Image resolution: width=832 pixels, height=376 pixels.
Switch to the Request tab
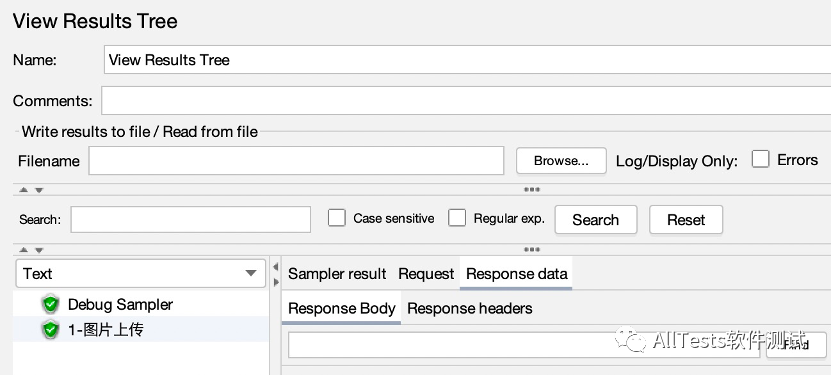(x=426, y=274)
